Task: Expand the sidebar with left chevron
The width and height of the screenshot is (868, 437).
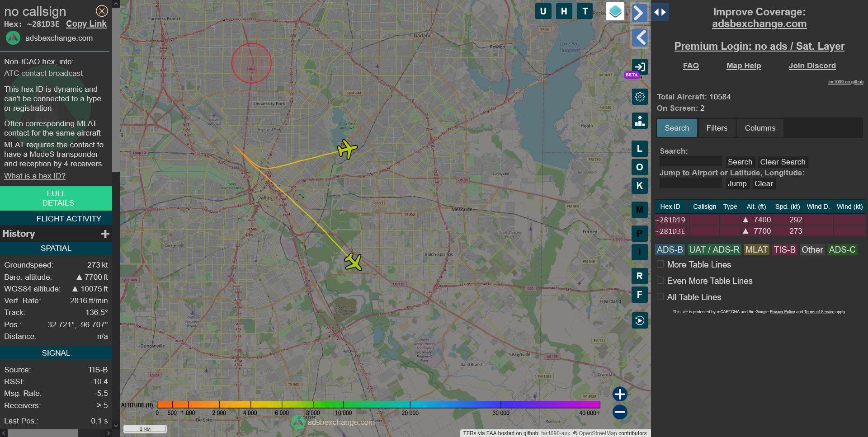Action: [x=639, y=38]
